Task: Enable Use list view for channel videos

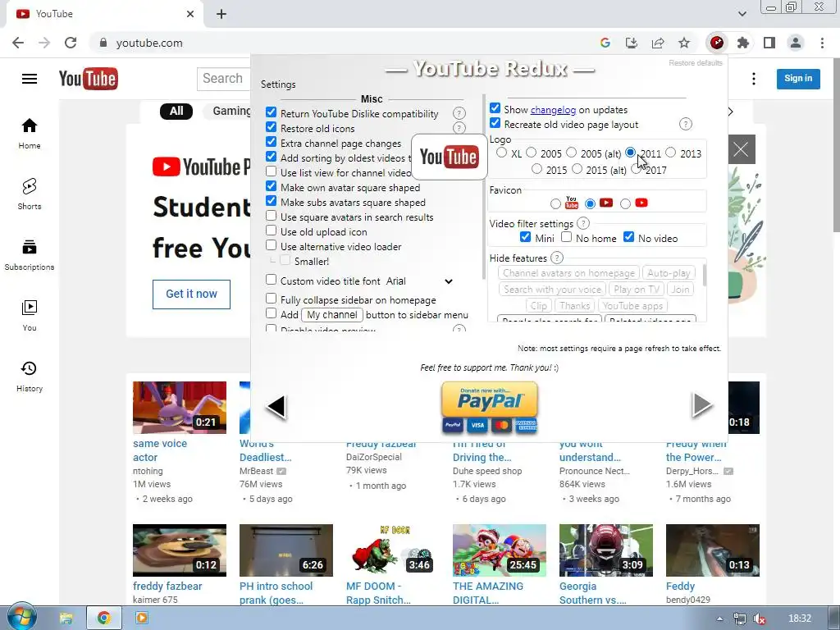Action: pyautogui.click(x=271, y=171)
